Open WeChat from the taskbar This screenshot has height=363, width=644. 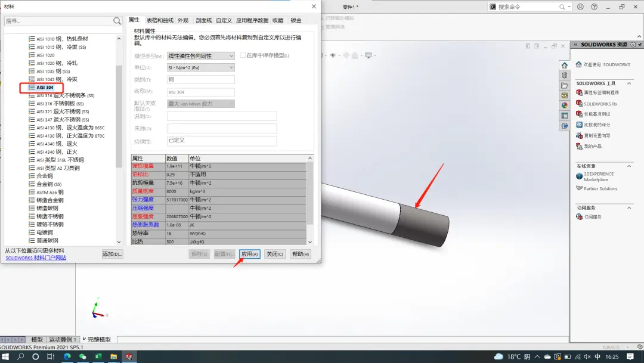[x=82, y=356]
